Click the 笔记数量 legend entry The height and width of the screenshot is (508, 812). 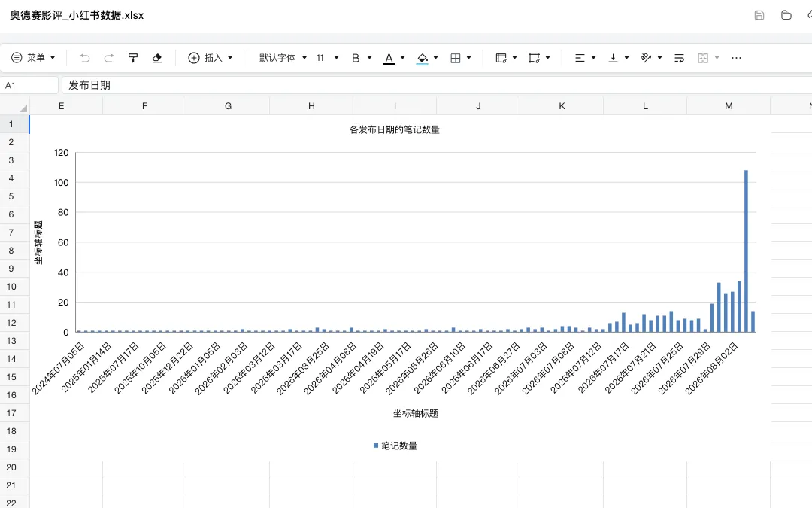[x=395, y=446]
